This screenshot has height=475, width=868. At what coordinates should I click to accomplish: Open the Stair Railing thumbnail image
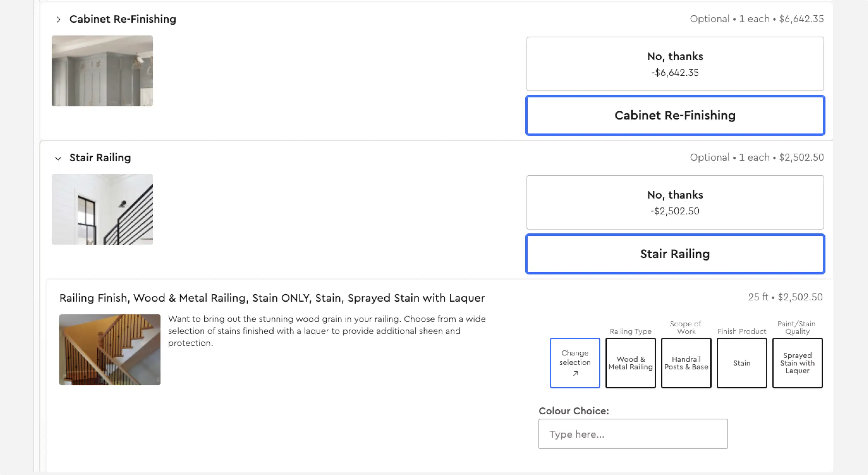102,209
